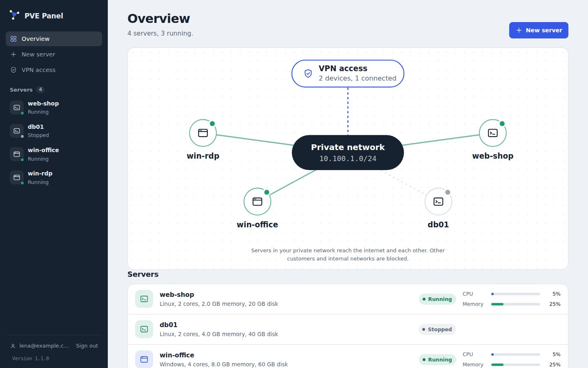Viewport: 588px width, 368px height.
Task: Click the win-office node icon in the diagram
Action: point(257,202)
